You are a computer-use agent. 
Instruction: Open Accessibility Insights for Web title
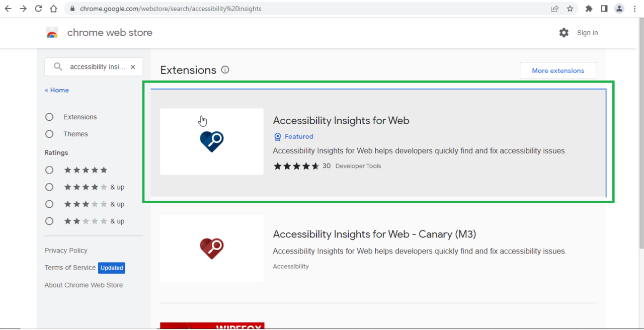(x=341, y=121)
